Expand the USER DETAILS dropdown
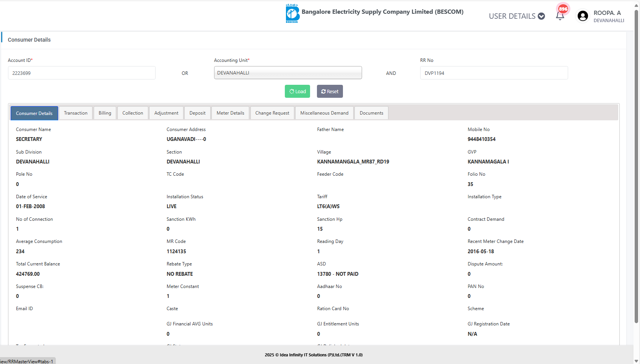 517,16
